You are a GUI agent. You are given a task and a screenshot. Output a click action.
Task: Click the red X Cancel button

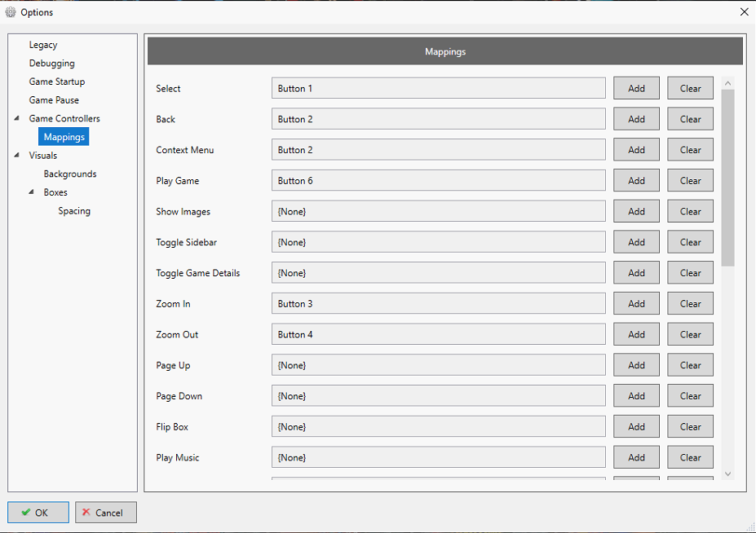coord(106,513)
